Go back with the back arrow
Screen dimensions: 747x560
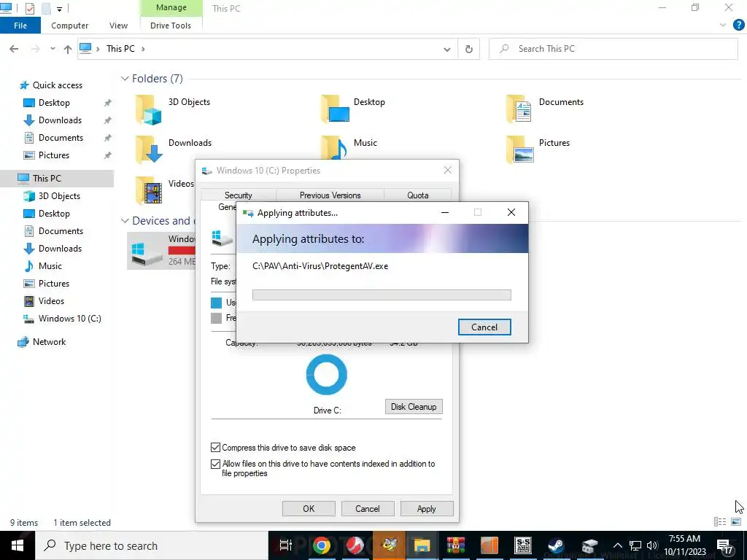point(14,49)
